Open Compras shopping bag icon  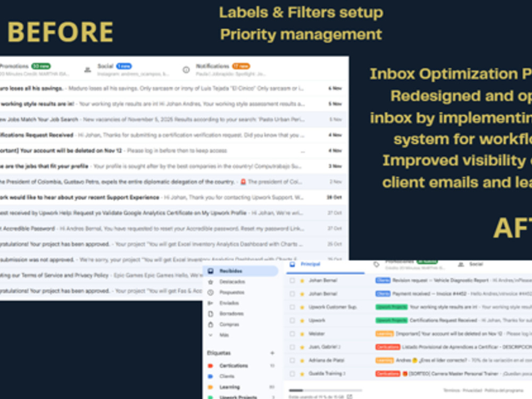click(x=211, y=325)
